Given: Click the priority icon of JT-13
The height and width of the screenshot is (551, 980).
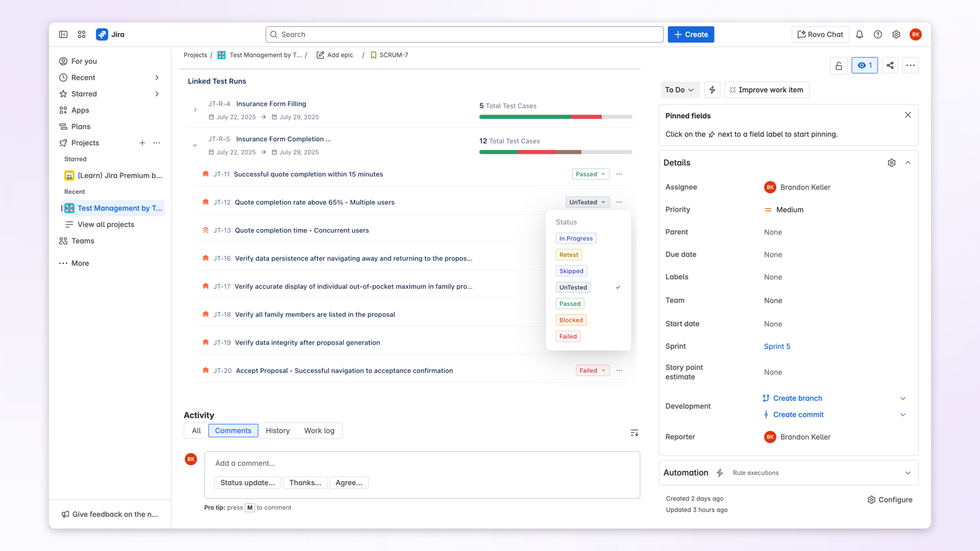Looking at the screenshot, I should click(206, 230).
